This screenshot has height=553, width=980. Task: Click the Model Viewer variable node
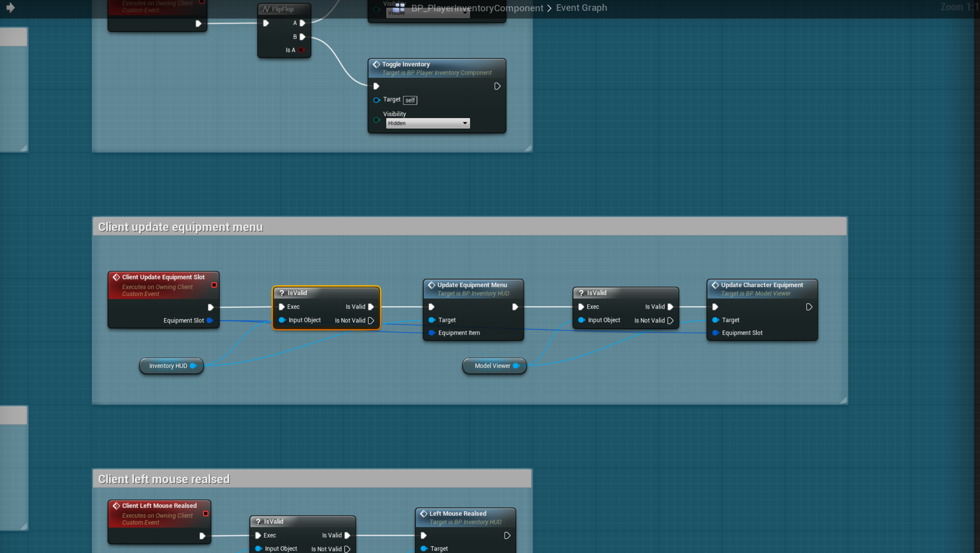pyautogui.click(x=492, y=366)
